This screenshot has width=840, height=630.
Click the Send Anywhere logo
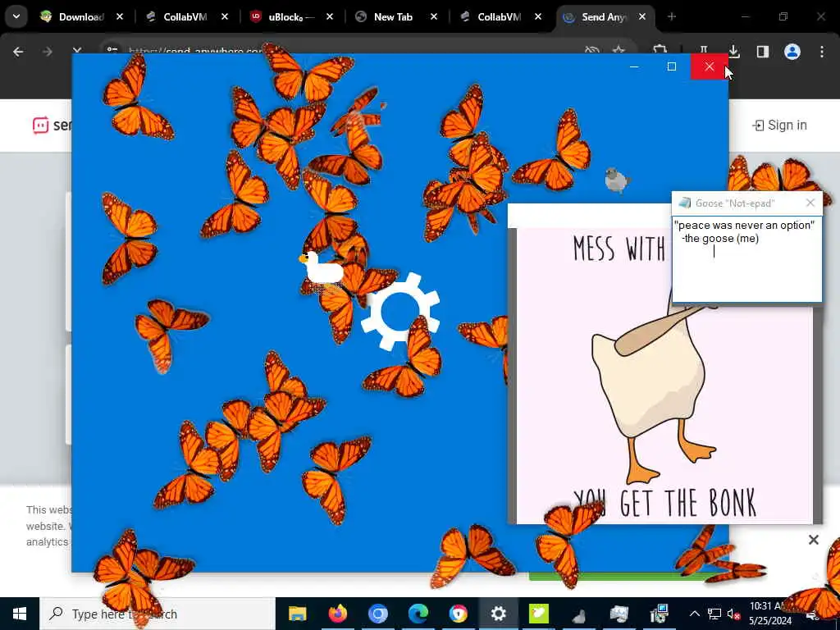(52, 126)
